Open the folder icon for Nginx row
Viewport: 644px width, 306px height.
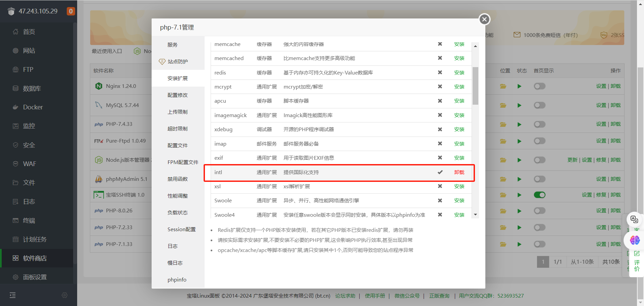click(x=503, y=86)
